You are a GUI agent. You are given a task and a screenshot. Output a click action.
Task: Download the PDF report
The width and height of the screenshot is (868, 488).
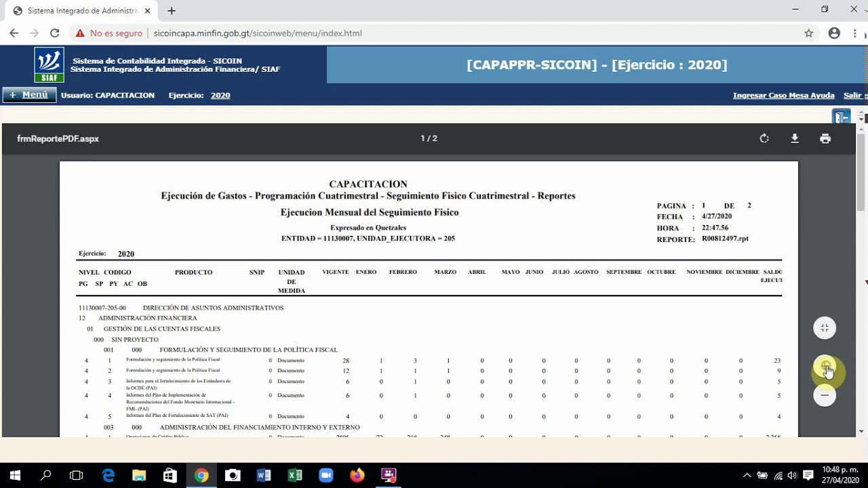tap(795, 138)
